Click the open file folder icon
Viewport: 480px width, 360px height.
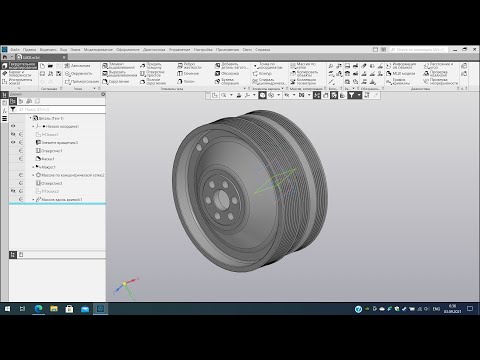pyautogui.click(x=51, y=66)
